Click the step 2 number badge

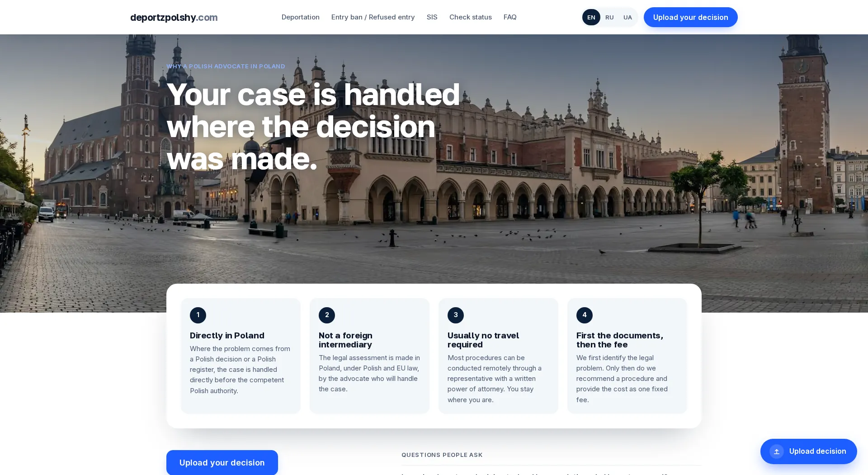[x=327, y=315]
